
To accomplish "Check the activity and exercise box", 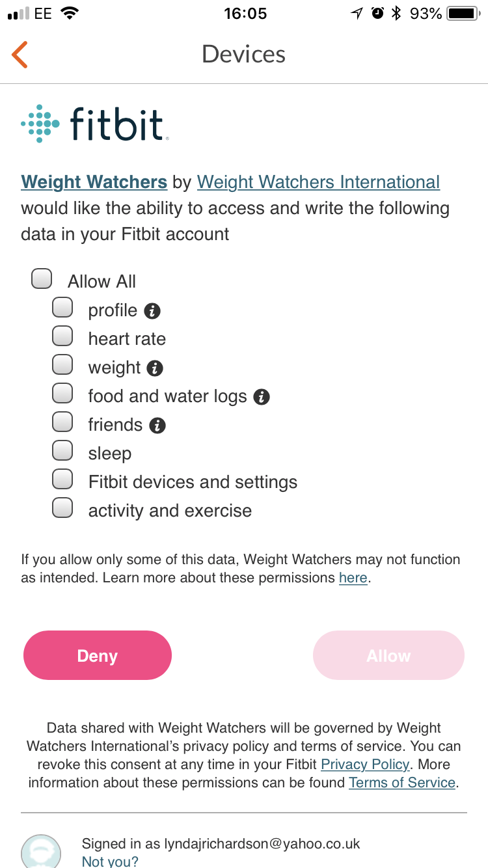I will coord(62,508).
